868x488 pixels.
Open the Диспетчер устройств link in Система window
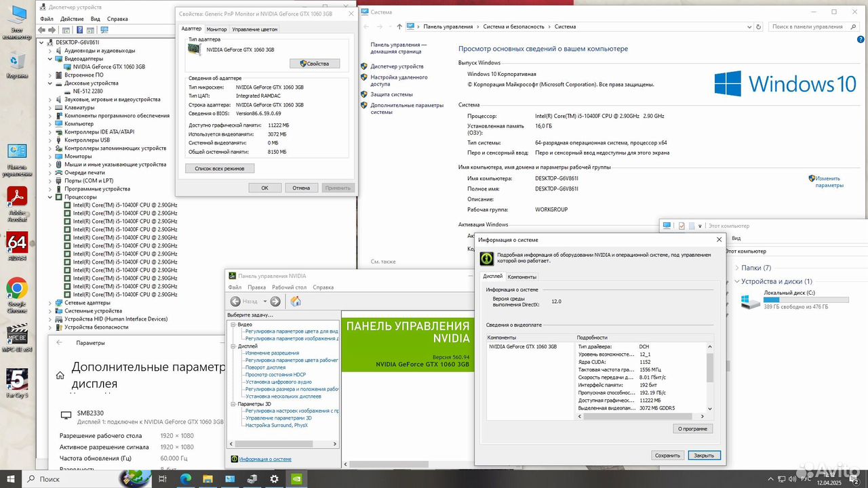tap(397, 66)
